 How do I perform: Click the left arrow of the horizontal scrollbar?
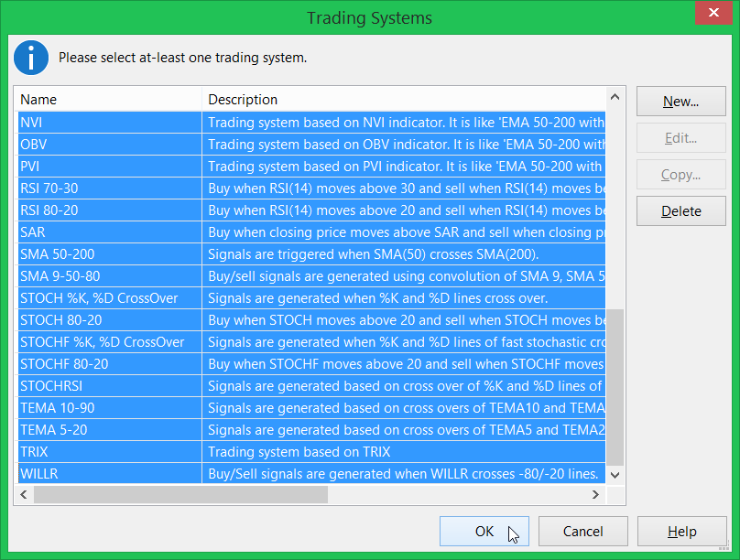pos(23,494)
